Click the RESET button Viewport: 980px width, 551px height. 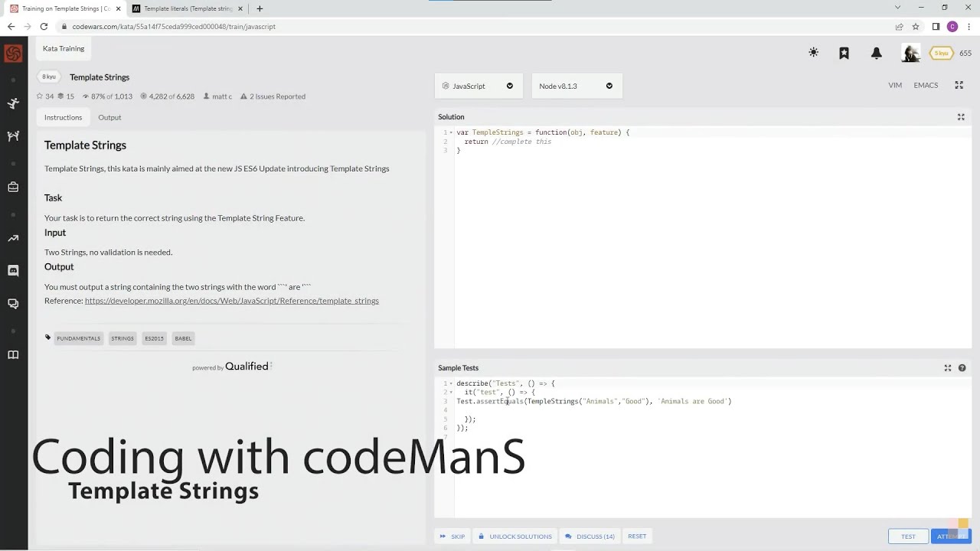[637, 536]
